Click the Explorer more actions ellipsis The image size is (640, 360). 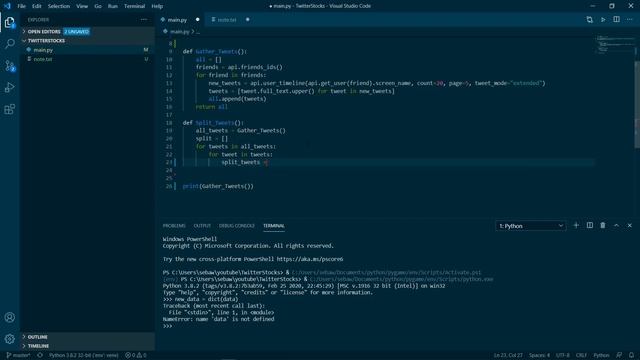click(144, 20)
